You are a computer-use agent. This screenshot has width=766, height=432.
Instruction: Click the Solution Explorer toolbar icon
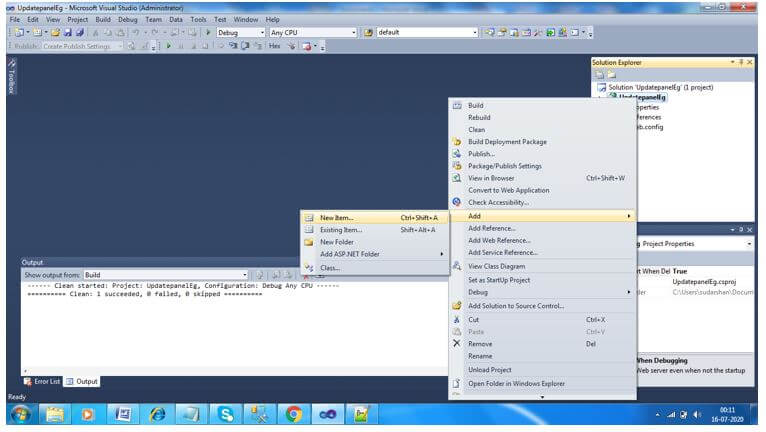pyautogui.click(x=489, y=32)
